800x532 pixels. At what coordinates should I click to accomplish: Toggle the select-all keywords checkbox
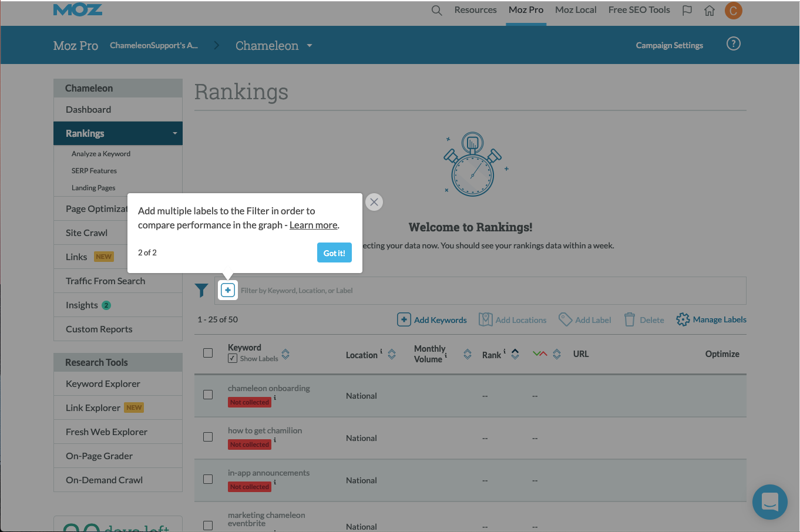click(x=208, y=353)
